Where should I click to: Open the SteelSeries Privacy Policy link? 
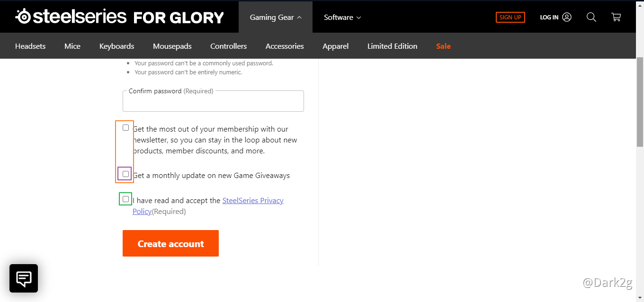pos(252,201)
